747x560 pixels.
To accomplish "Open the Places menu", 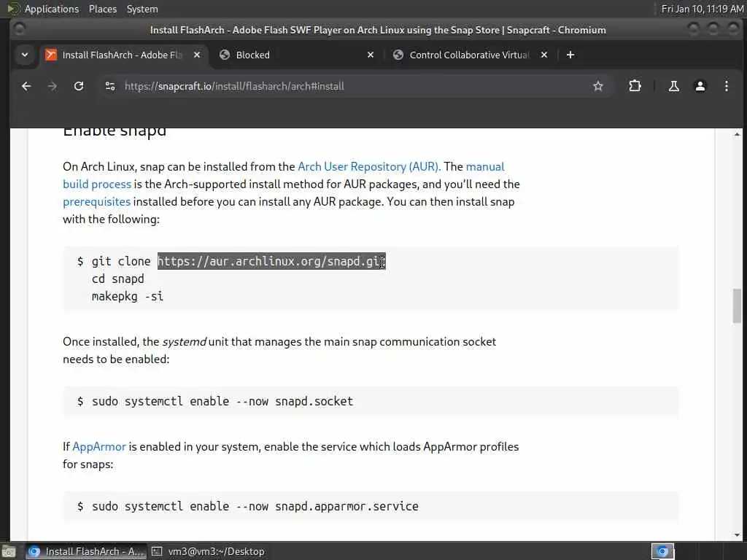I will click(x=103, y=9).
